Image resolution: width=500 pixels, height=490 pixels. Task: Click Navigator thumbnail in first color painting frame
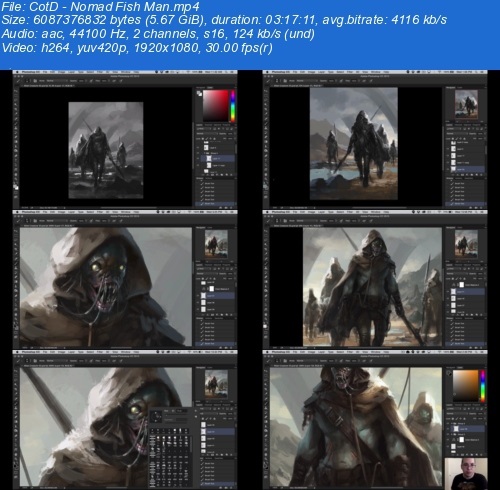[466, 104]
